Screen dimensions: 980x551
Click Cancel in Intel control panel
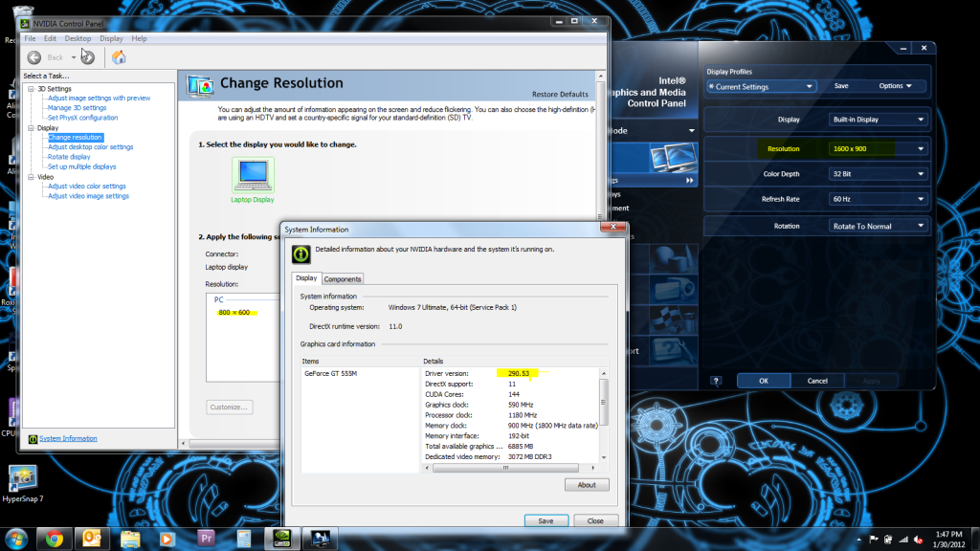817,381
